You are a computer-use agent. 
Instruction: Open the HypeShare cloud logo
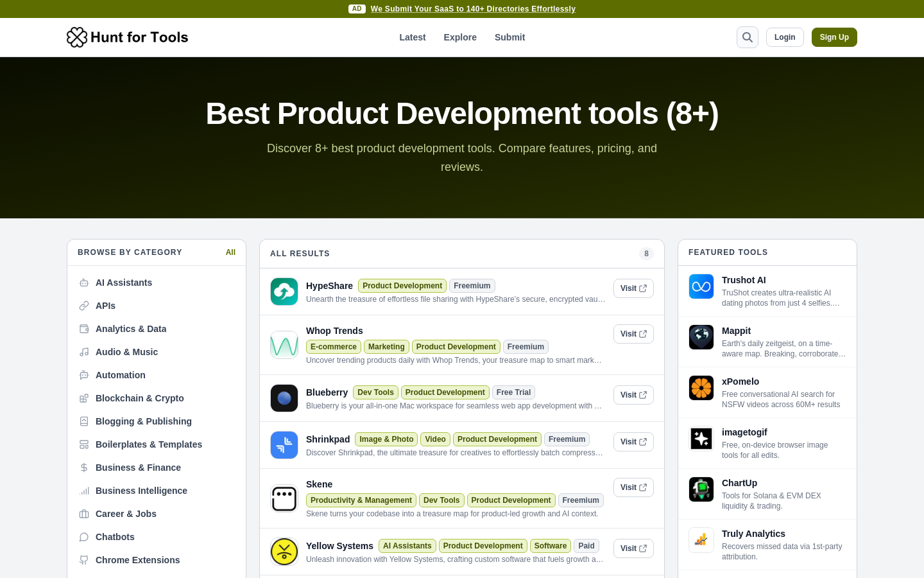(284, 292)
